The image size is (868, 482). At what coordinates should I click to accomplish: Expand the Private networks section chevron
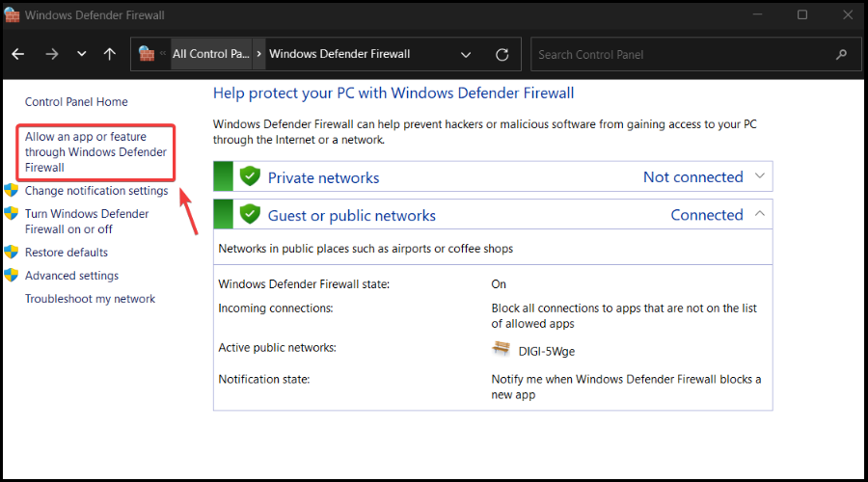point(760,176)
